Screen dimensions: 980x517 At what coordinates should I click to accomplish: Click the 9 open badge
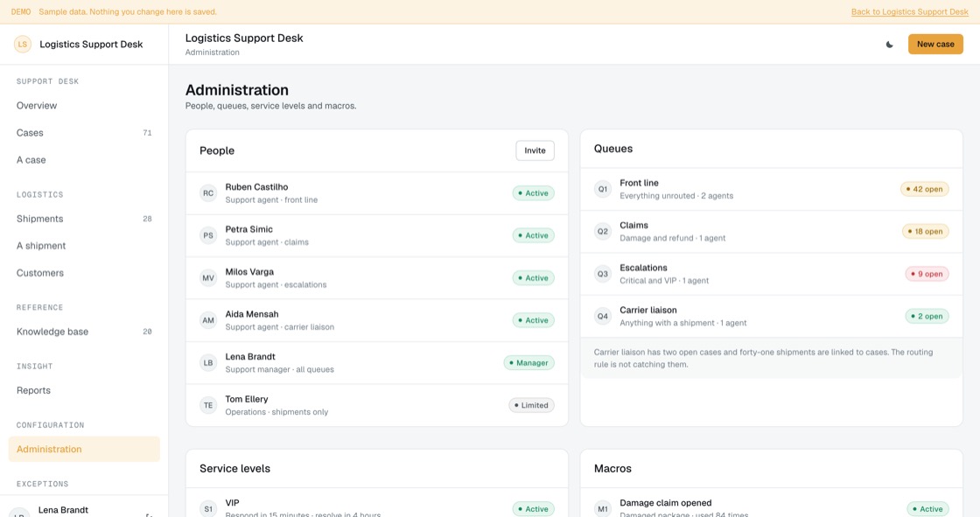pos(927,274)
